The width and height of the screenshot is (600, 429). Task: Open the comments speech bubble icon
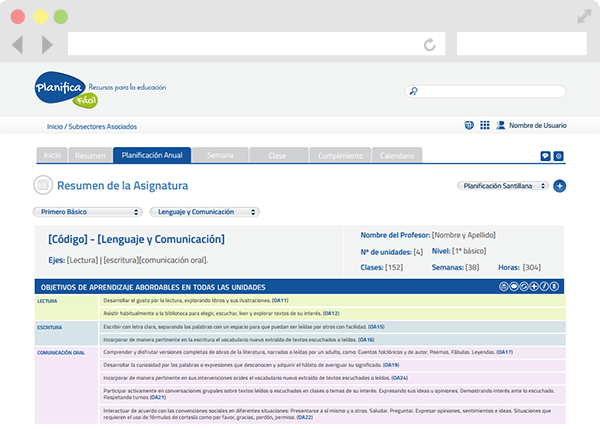tap(545, 156)
